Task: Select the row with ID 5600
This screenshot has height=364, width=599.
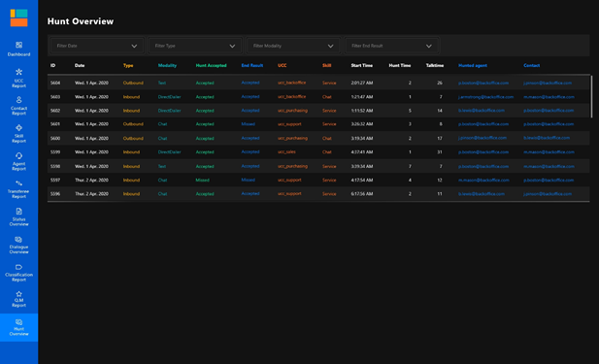Action: [318, 138]
